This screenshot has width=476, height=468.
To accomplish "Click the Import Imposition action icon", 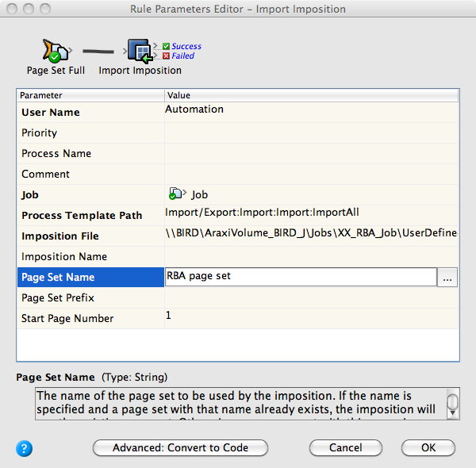I will click(140, 51).
